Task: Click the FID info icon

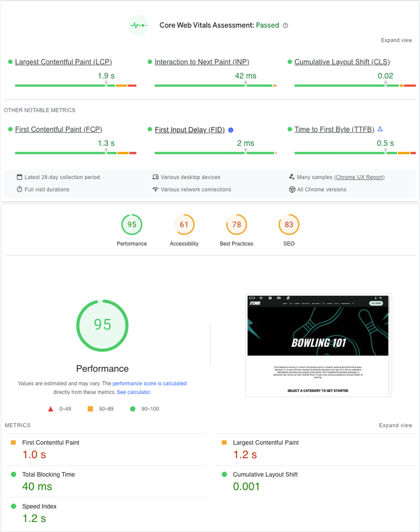Action: pyautogui.click(x=231, y=130)
